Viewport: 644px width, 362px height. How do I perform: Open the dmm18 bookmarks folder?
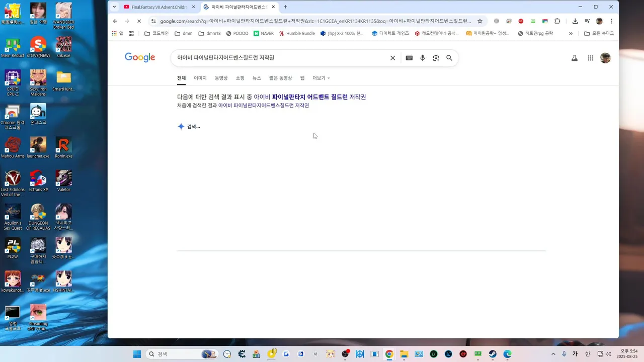pos(209,34)
